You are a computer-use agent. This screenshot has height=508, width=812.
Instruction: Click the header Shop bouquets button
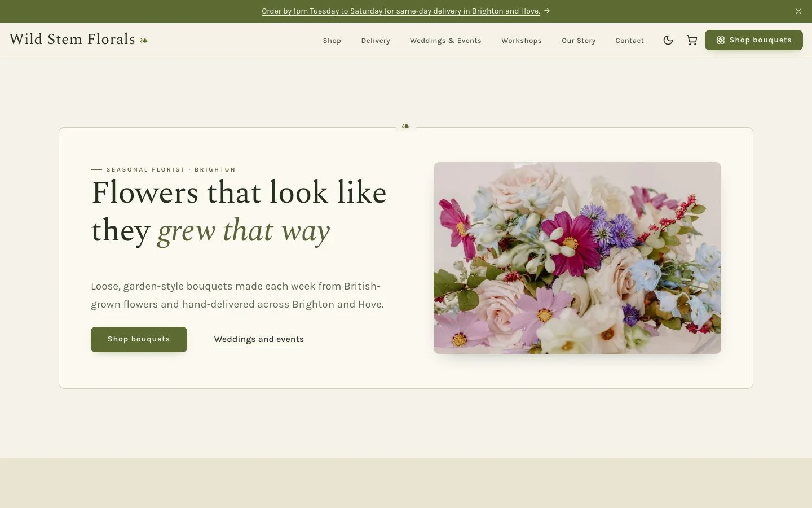754,40
